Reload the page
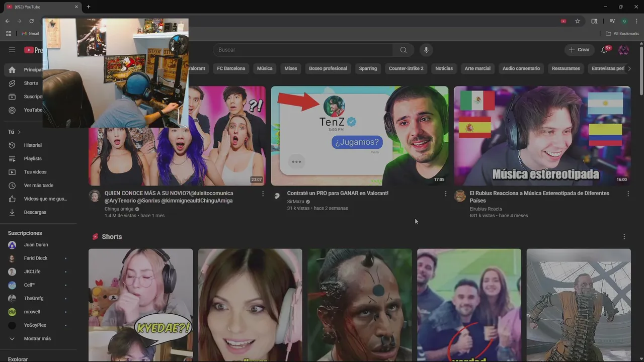 31,21
